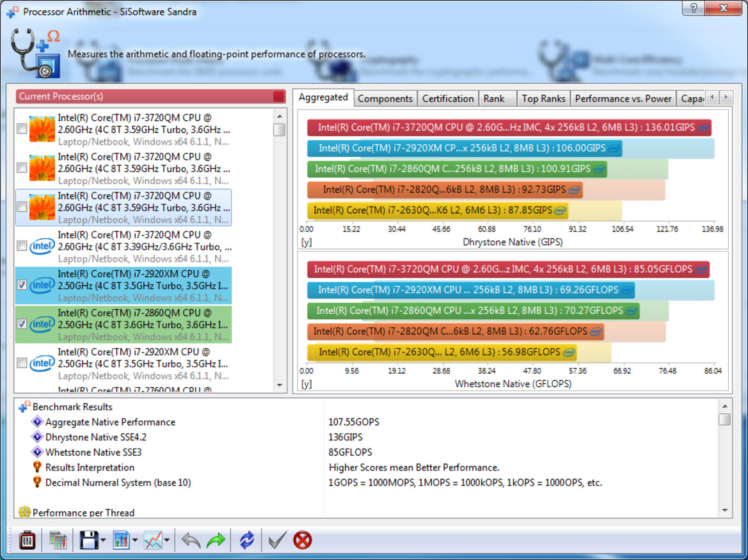
Task: Click the orange i7-2820QM 92.73GIPS bar
Action: click(x=445, y=189)
